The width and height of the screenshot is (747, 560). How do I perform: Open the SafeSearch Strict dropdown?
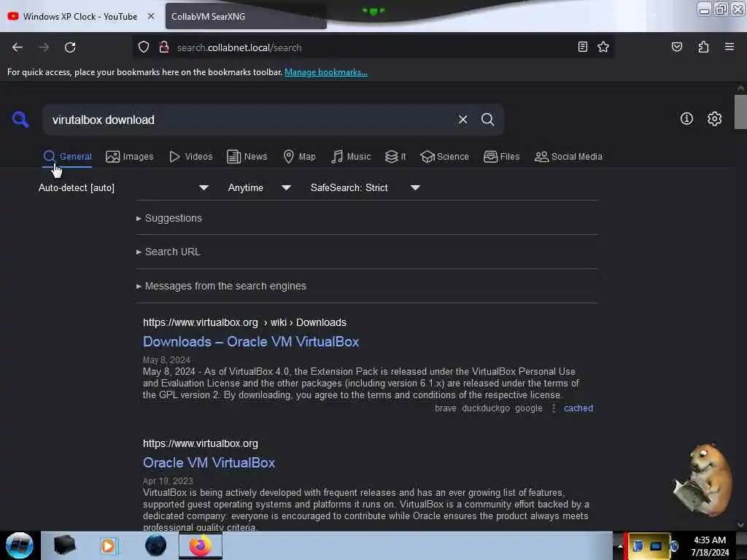click(365, 187)
